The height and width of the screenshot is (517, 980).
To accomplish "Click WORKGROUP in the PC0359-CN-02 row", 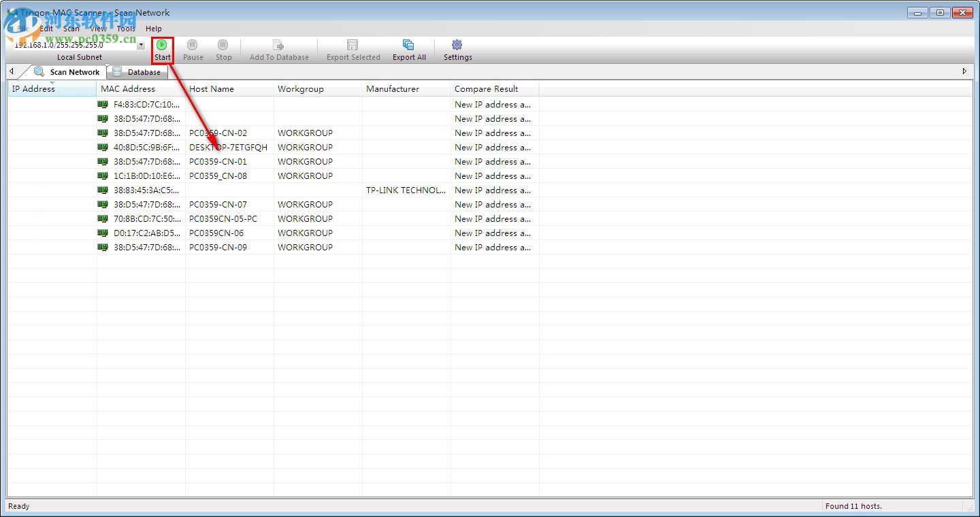I will [x=305, y=133].
